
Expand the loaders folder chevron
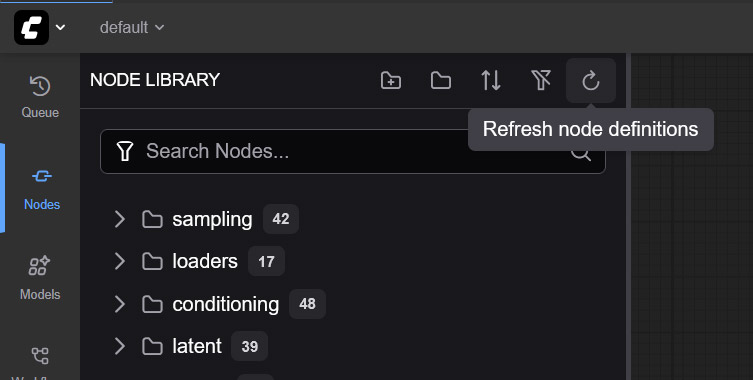pyautogui.click(x=120, y=261)
